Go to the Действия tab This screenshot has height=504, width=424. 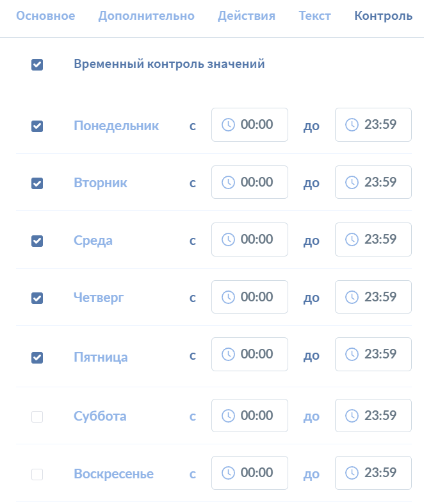[247, 16]
